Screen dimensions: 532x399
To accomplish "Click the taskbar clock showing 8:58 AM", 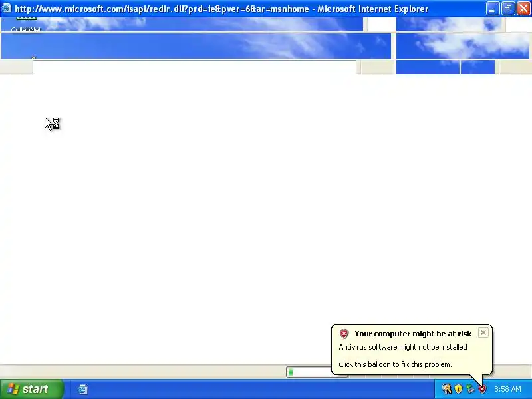I will pyautogui.click(x=507, y=389).
